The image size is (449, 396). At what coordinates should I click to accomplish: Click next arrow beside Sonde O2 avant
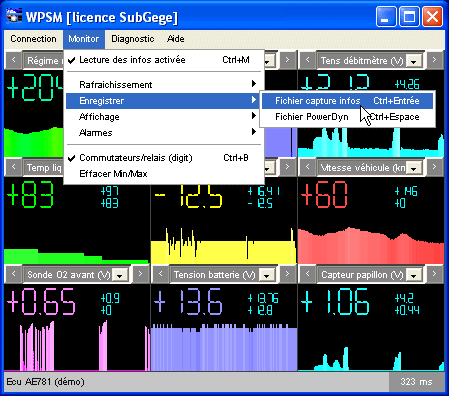(x=140, y=274)
